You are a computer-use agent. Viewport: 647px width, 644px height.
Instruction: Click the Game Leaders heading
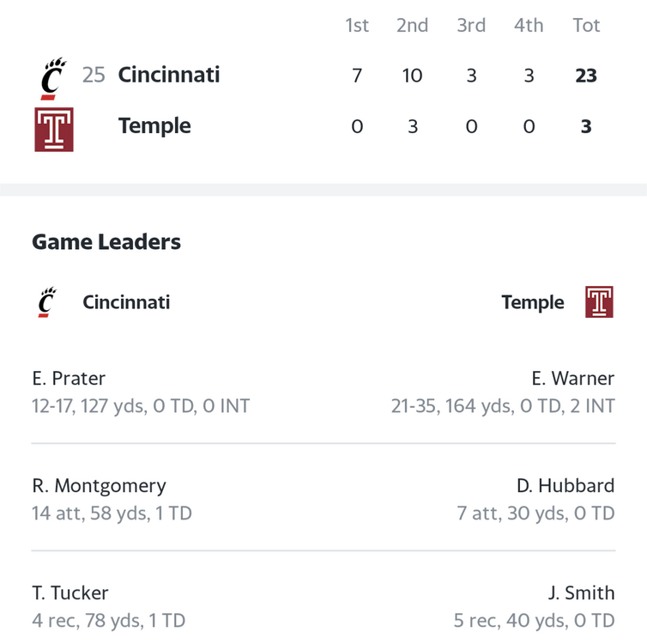click(x=106, y=242)
